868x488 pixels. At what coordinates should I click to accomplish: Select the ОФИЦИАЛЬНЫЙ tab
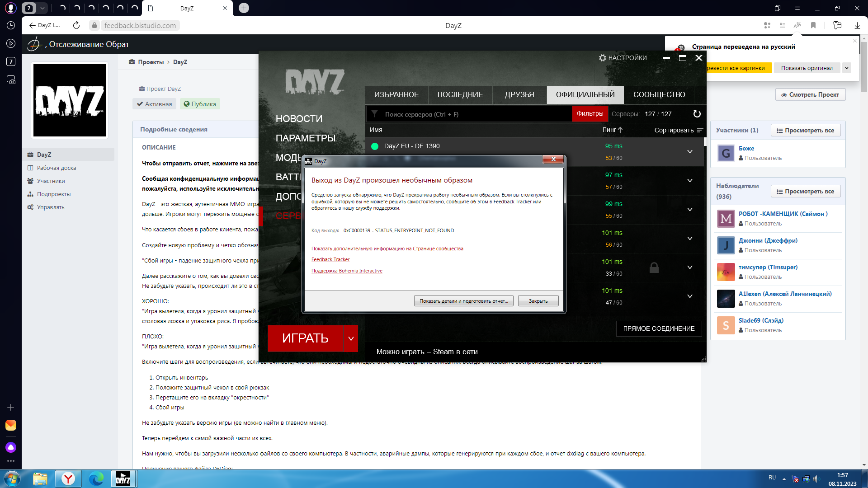tap(585, 95)
